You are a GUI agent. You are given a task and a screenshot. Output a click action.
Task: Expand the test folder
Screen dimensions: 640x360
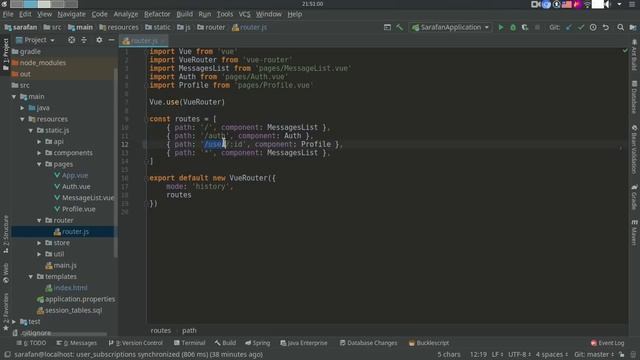point(14,322)
